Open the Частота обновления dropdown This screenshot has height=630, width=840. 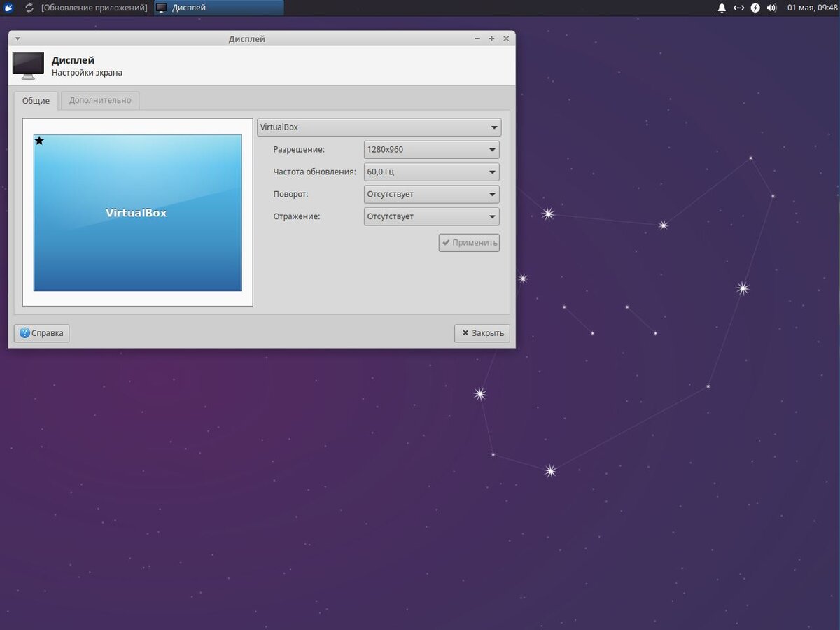[x=431, y=171]
